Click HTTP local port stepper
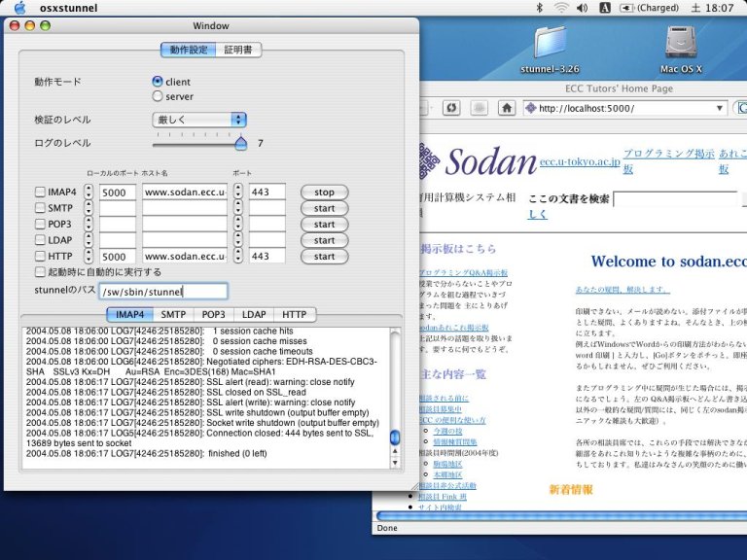This screenshot has width=747, height=560. click(x=89, y=257)
